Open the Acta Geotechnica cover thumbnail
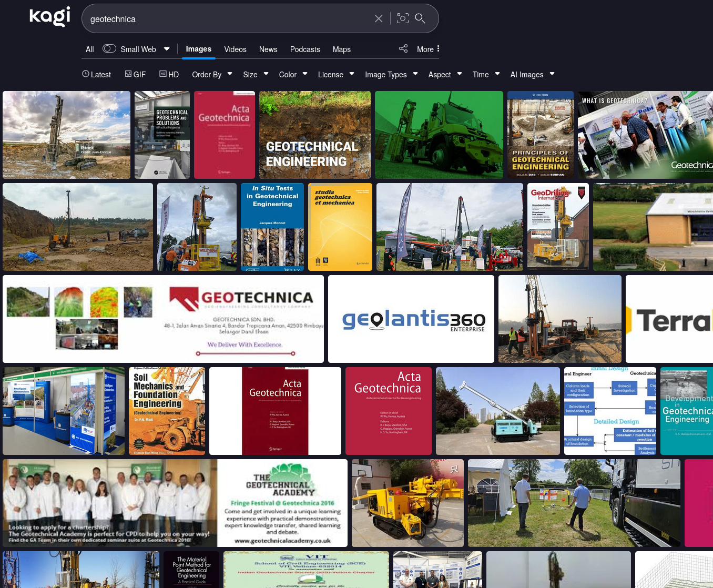The image size is (713, 588). 225,135
